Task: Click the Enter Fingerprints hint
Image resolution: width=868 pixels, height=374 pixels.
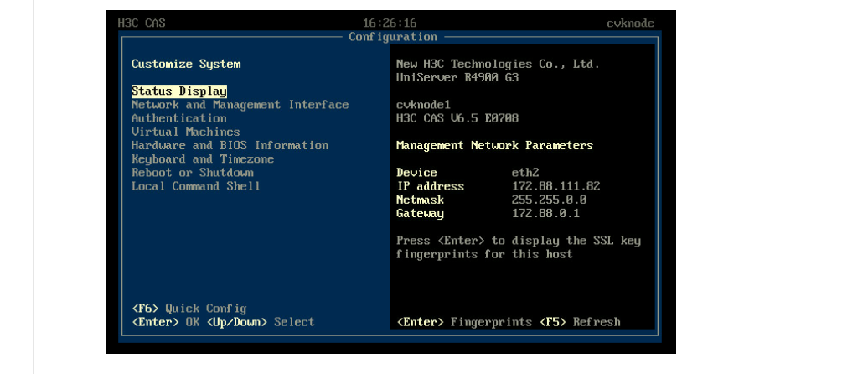Action: [x=463, y=321]
